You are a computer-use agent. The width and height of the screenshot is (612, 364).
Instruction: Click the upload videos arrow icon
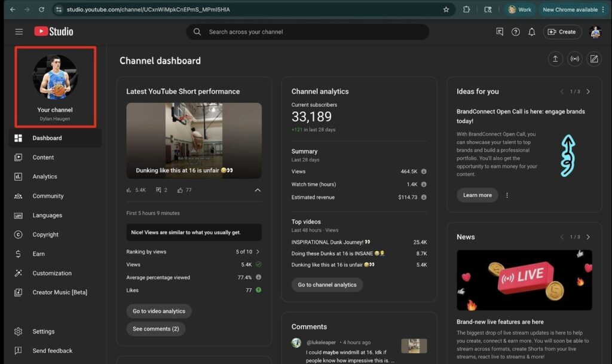(x=555, y=59)
